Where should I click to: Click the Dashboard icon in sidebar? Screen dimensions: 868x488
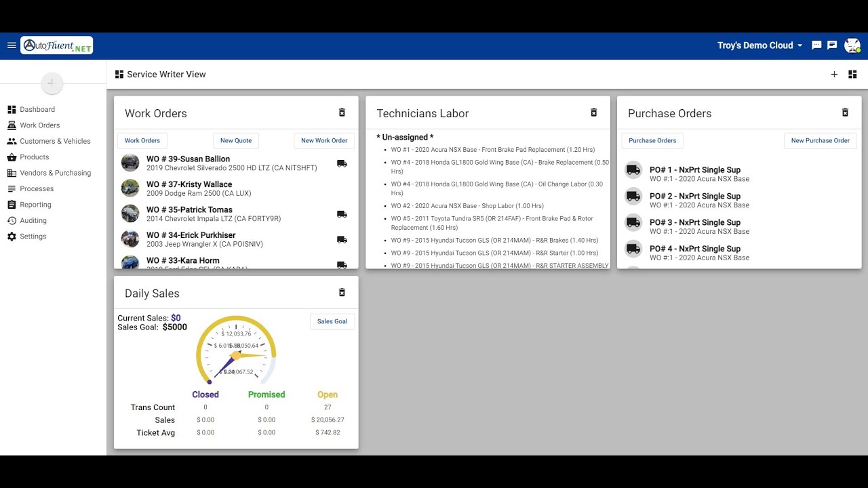click(12, 109)
